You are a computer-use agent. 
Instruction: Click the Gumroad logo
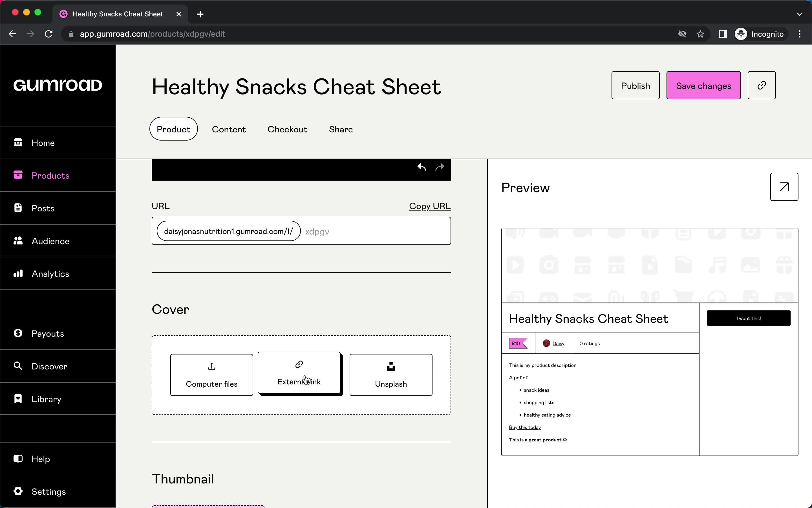[58, 85]
